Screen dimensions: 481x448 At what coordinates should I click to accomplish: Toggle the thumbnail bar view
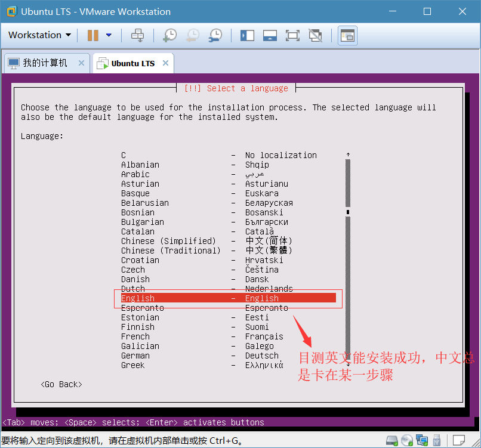coord(270,35)
